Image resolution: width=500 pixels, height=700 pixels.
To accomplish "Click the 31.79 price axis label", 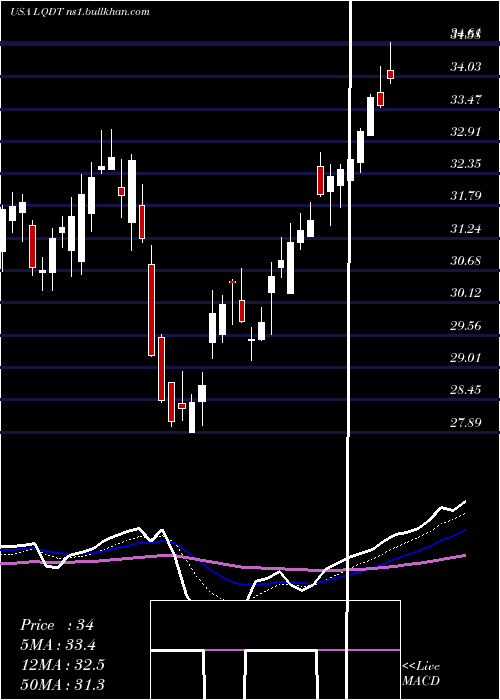I will tap(466, 196).
